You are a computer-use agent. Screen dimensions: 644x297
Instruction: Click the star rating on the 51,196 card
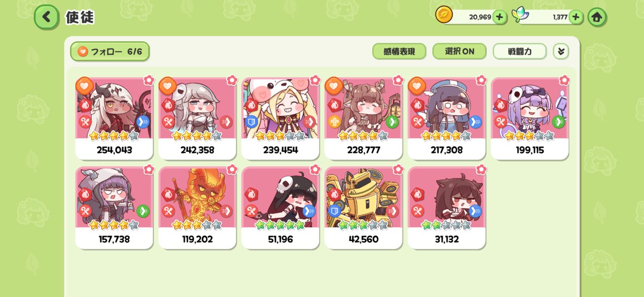(x=280, y=225)
